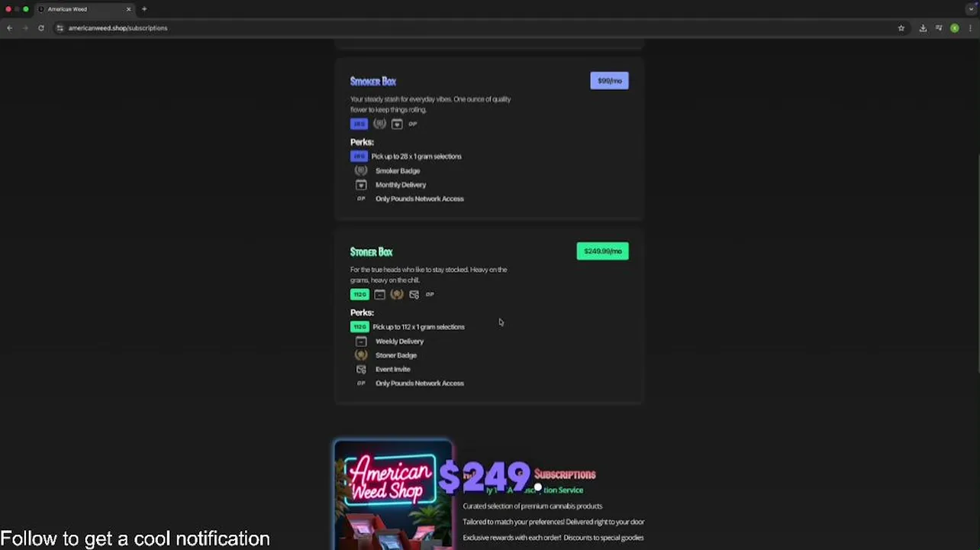Open the media control icon in toolbar
980x550 pixels.
click(x=939, y=28)
